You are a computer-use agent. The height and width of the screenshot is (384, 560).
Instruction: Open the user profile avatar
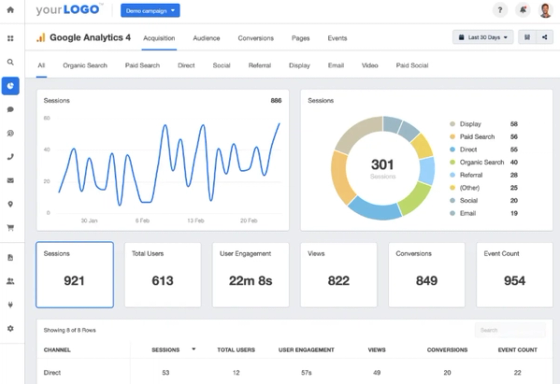tap(545, 10)
